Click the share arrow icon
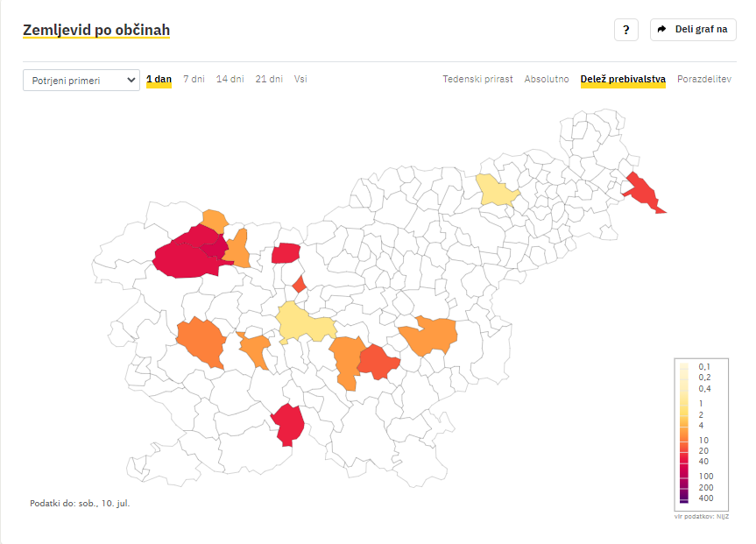The image size is (756, 544). click(661, 30)
